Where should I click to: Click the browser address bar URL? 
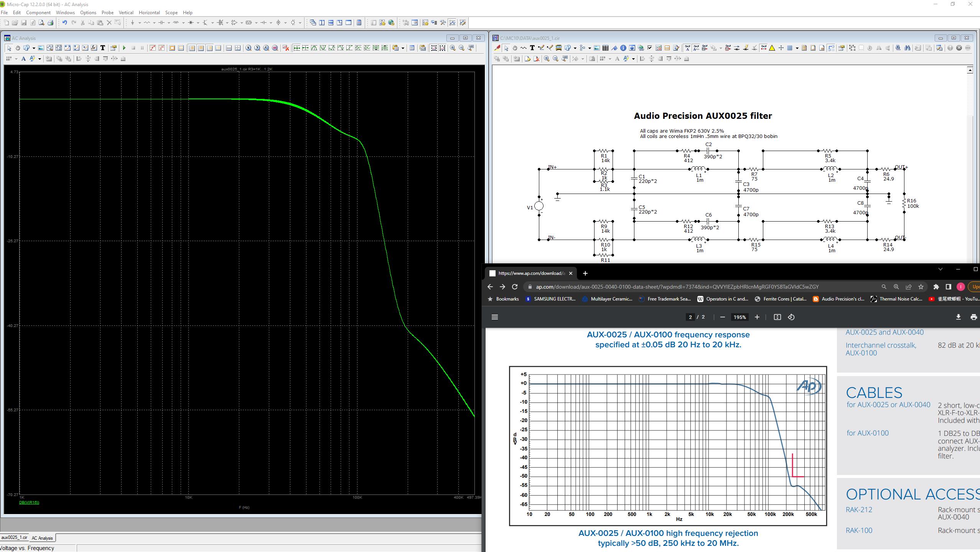[677, 287]
